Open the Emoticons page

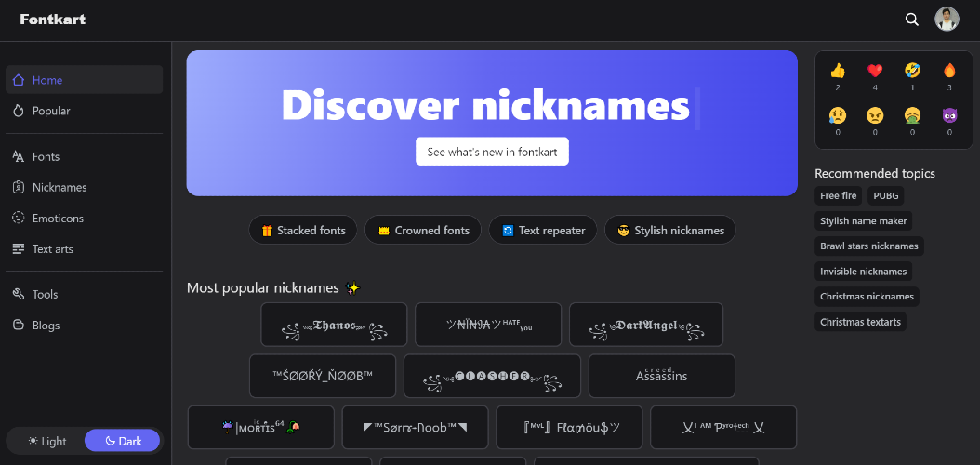85,219
